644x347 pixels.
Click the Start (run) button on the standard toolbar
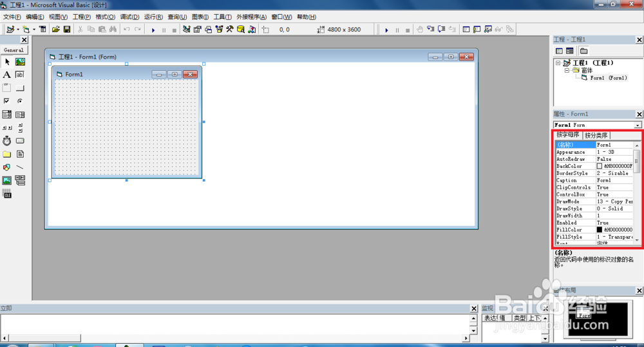[x=153, y=30]
